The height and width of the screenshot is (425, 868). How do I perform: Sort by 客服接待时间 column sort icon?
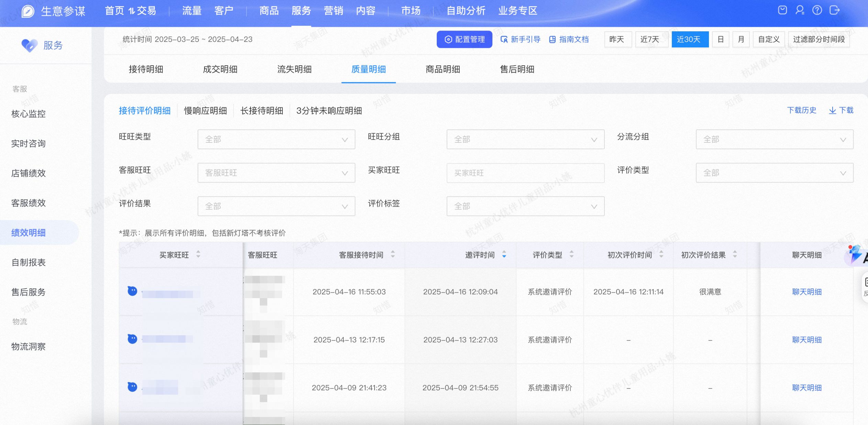(x=393, y=254)
